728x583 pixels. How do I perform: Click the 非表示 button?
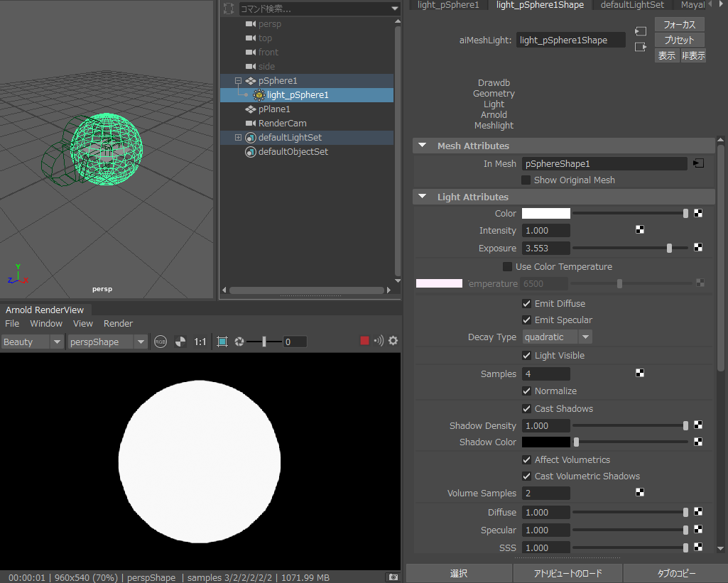pos(693,55)
